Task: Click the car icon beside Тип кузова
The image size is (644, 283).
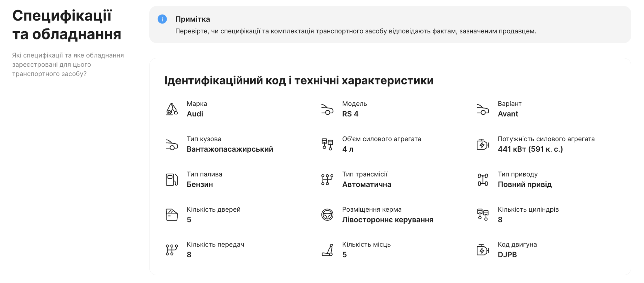Action: (x=172, y=145)
